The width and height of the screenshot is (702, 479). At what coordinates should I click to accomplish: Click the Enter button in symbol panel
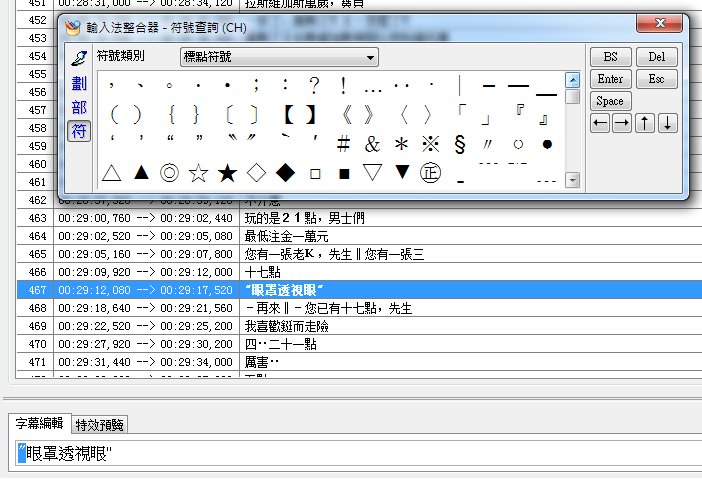point(611,79)
